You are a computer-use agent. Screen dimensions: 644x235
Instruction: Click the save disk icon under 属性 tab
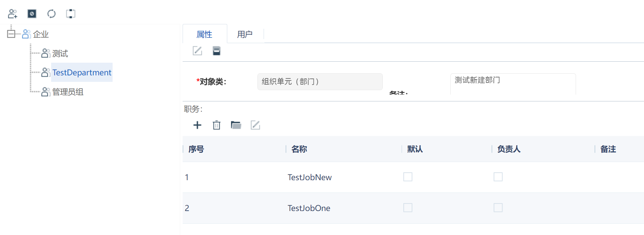pos(217,51)
